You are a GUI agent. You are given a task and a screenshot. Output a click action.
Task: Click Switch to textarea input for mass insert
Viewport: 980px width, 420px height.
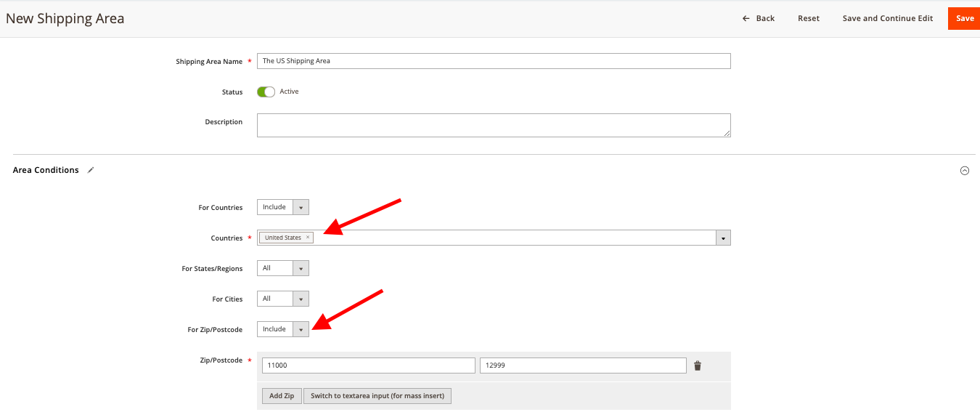tap(377, 395)
